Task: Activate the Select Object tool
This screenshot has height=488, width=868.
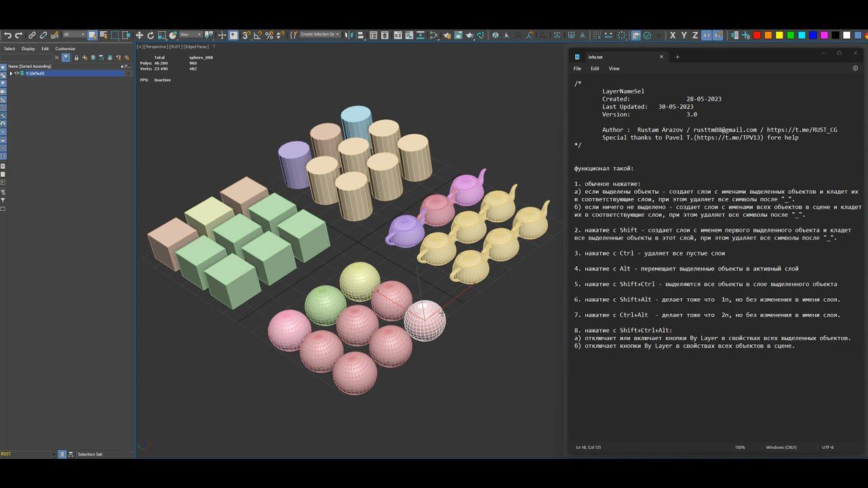Action: coord(92,35)
